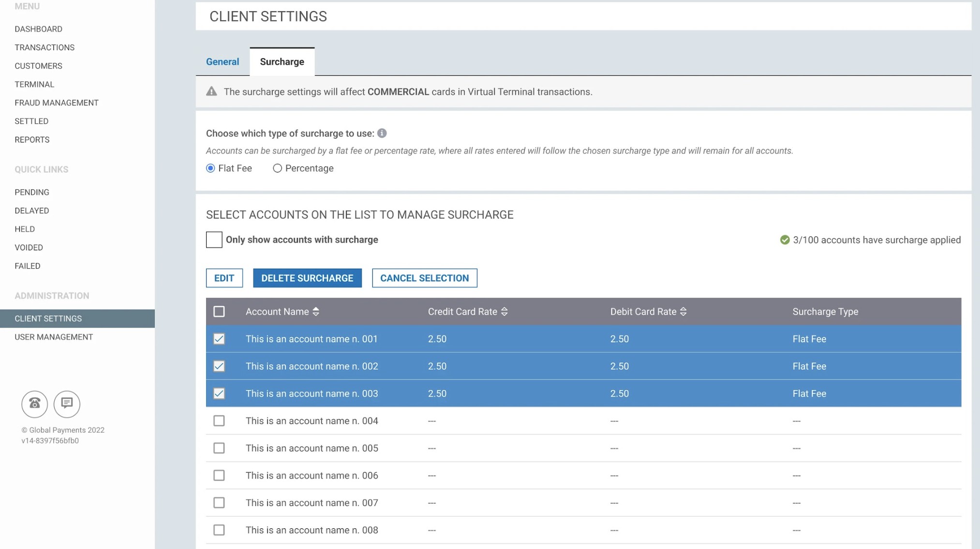This screenshot has height=549, width=980.
Task: Sort by Debit Card Rate arrows
Action: pyautogui.click(x=683, y=312)
